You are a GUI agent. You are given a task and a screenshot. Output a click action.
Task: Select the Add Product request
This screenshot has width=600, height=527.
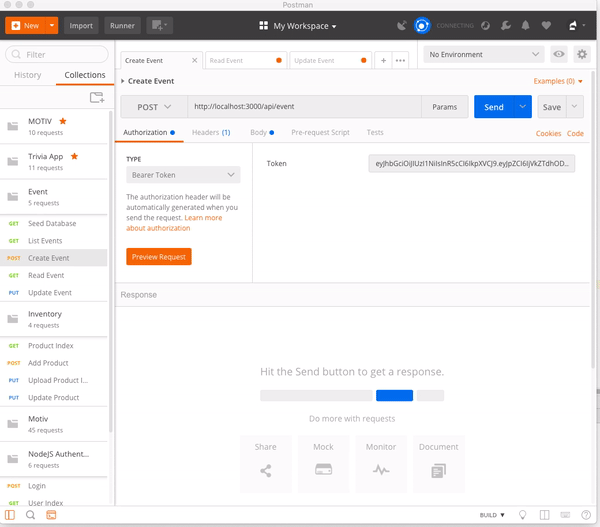point(54,363)
